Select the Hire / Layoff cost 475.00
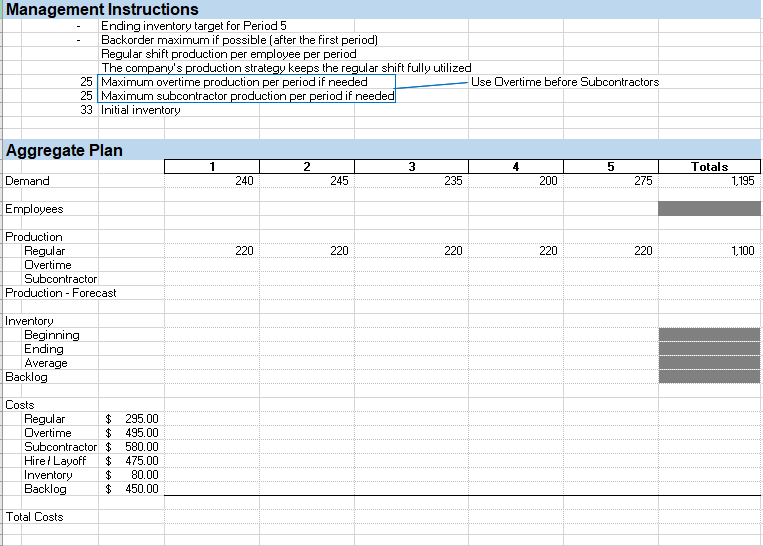Image resolution: width=763 pixels, height=546 pixels. (142, 461)
